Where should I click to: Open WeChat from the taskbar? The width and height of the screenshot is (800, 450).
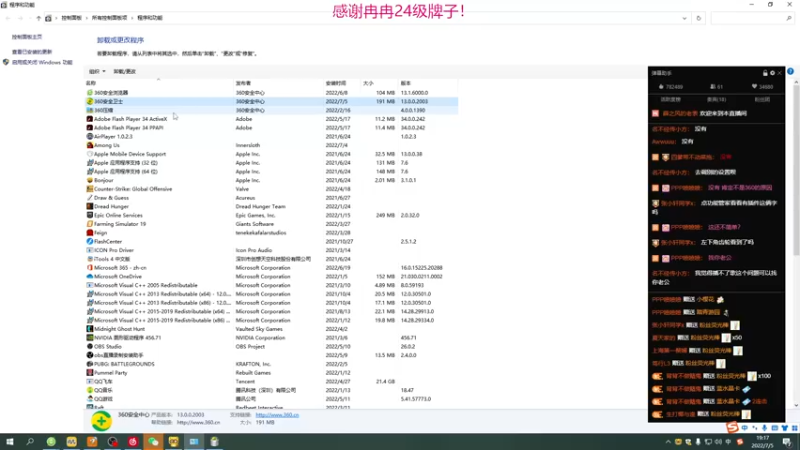click(153, 442)
